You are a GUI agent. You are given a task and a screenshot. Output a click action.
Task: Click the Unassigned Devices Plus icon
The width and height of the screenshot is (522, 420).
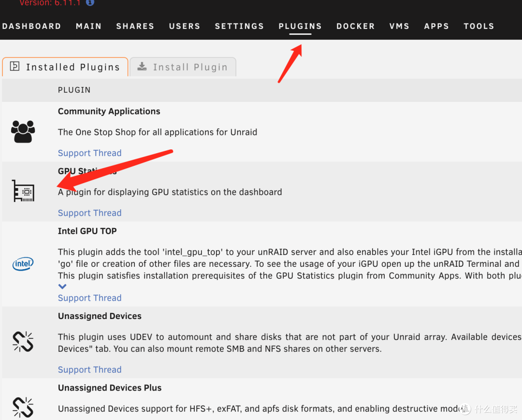(x=23, y=407)
